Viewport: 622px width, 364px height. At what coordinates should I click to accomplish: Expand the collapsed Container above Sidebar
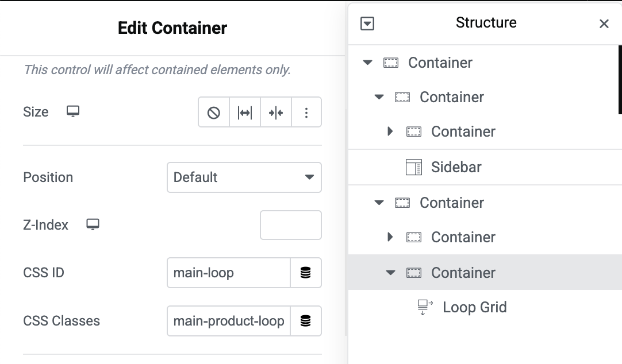pyautogui.click(x=390, y=131)
